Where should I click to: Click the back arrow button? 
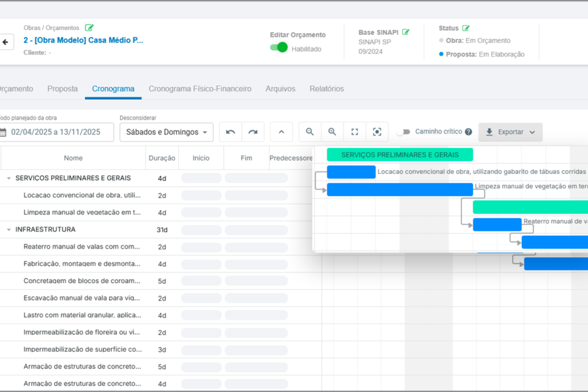point(6,42)
